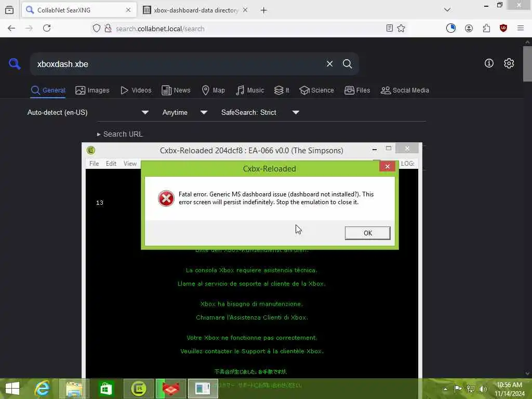List all tabs with the chevron
Screen dimensions: 532x399
[447, 10]
